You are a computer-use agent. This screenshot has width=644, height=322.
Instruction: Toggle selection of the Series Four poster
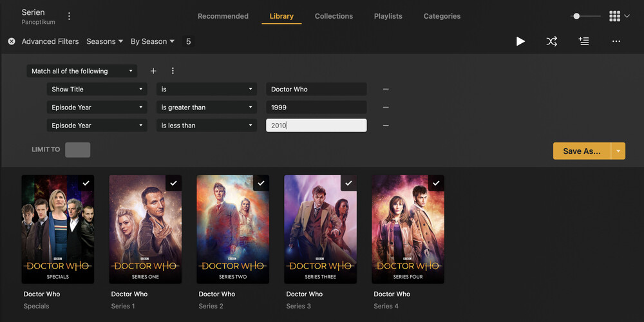click(x=436, y=183)
